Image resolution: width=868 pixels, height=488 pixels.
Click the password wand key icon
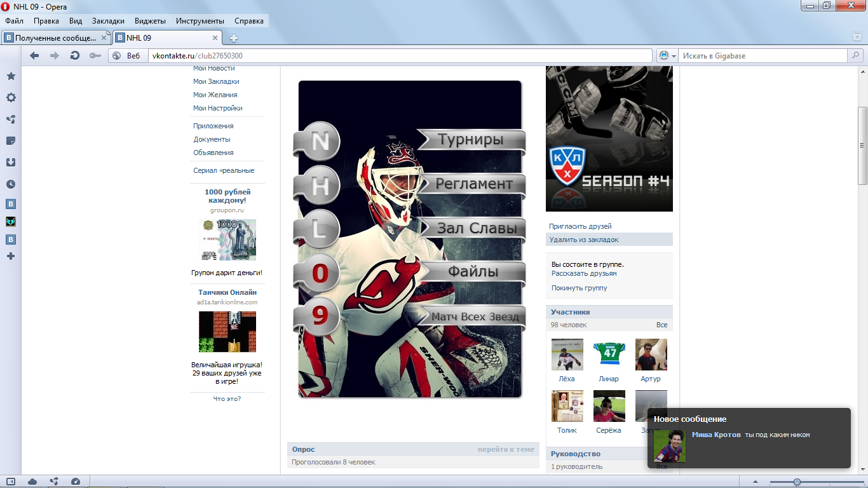95,56
